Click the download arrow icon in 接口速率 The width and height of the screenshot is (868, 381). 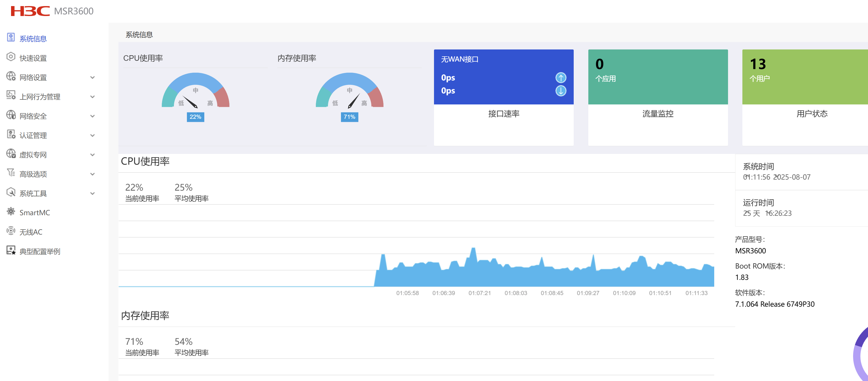(x=560, y=91)
